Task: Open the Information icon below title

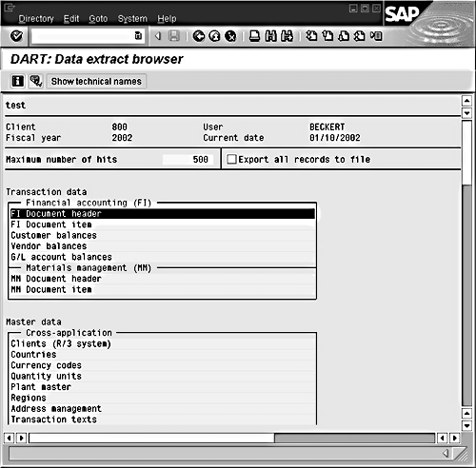Action: 18,81
